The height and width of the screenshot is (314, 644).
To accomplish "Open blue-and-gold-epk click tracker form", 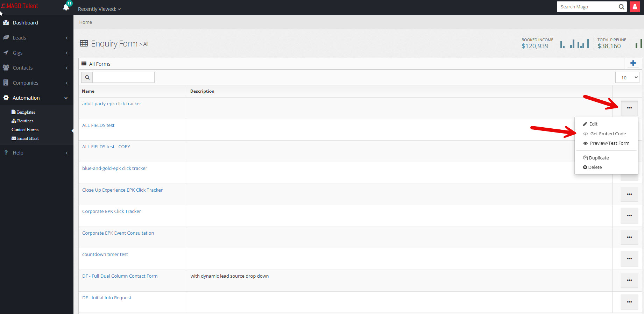I will 115,168.
